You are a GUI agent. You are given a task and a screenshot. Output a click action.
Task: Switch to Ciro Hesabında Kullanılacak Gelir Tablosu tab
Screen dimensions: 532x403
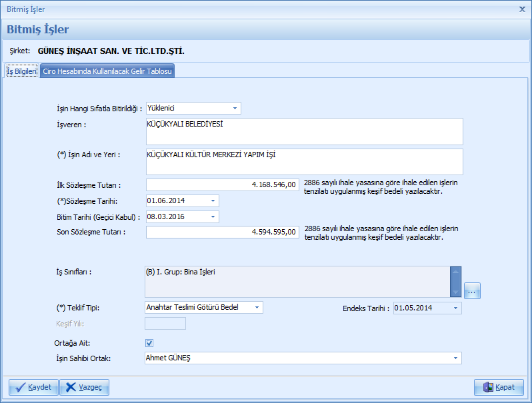point(107,71)
